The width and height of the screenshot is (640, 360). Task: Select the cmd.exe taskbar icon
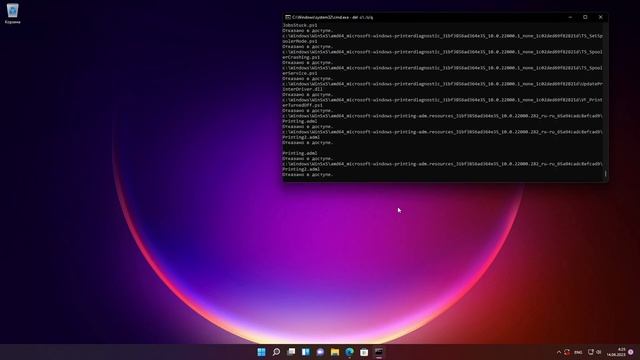click(379, 352)
